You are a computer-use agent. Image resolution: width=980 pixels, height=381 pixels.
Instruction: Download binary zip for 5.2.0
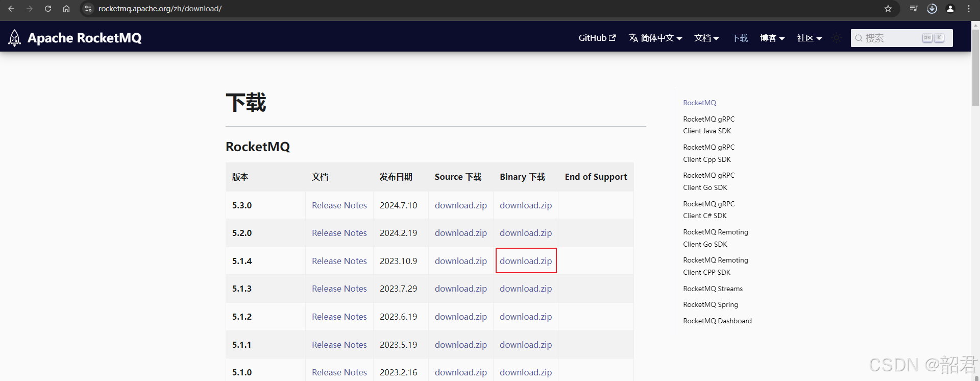click(x=526, y=233)
